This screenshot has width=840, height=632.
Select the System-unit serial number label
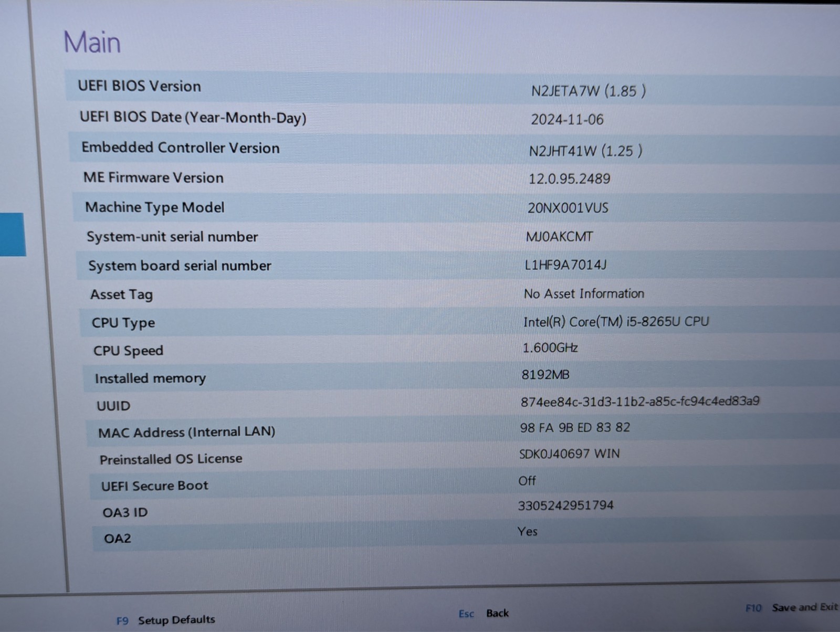click(172, 237)
